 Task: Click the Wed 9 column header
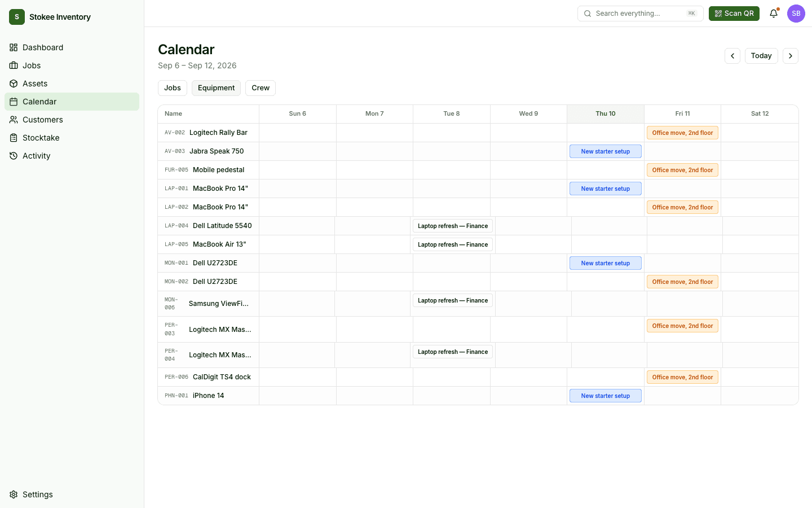coord(528,114)
